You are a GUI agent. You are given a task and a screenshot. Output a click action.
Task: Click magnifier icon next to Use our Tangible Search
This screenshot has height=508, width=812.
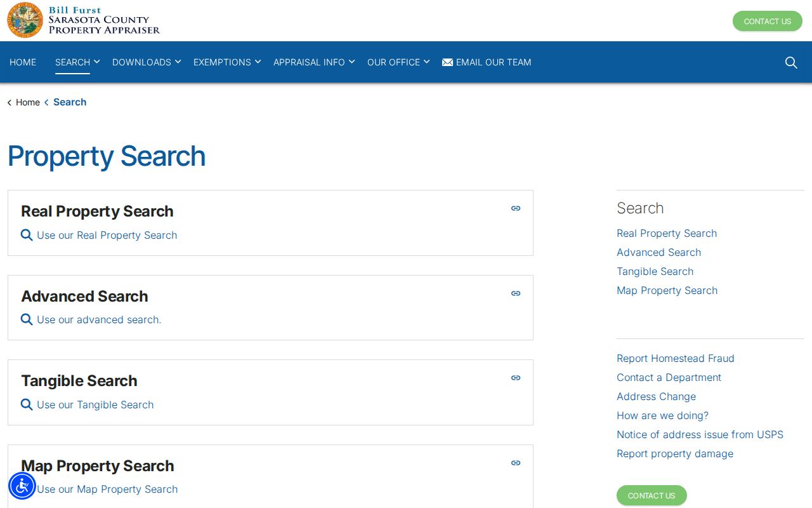point(27,404)
